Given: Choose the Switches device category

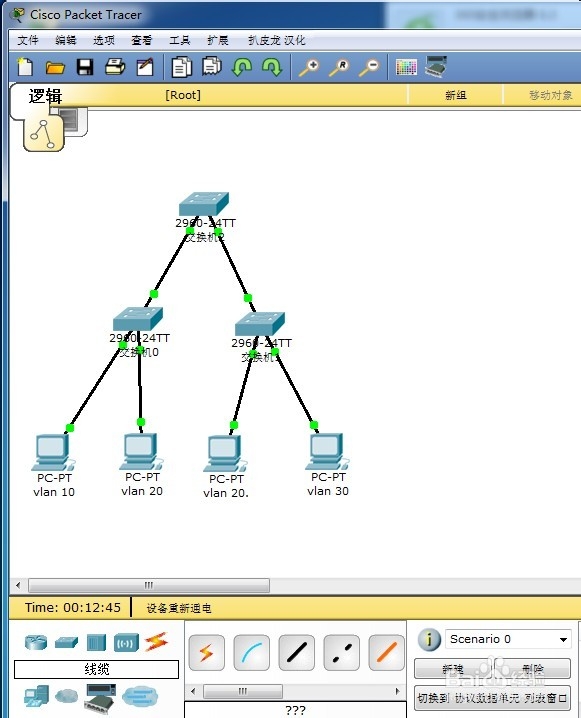Looking at the screenshot, I should pyautogui.click(x=66, y=642).
